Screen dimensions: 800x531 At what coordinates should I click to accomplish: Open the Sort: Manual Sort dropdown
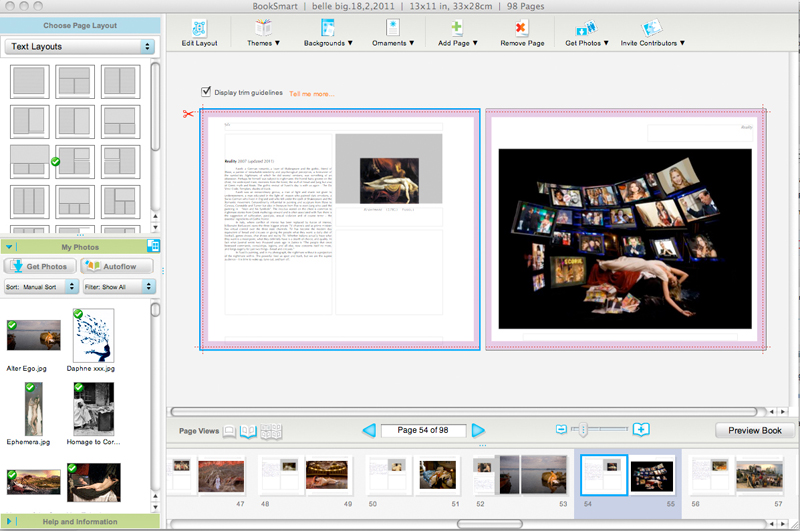pos(40,286)
